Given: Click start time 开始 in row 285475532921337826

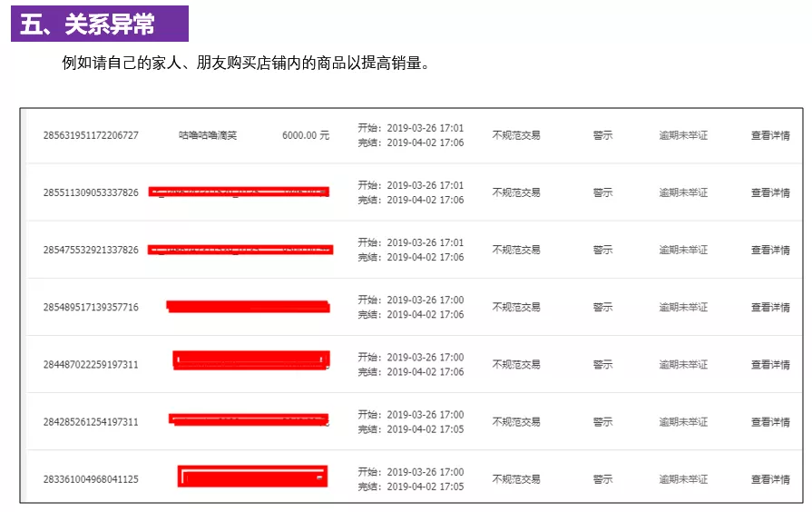Looking at the screenshot, I should pyautogui.click(x=411, y=242).
